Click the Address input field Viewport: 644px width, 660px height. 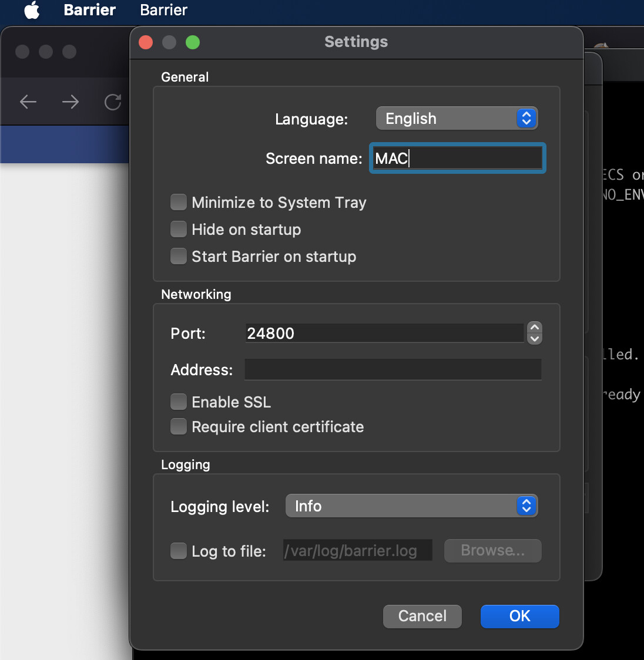click(x=393, y=370)
